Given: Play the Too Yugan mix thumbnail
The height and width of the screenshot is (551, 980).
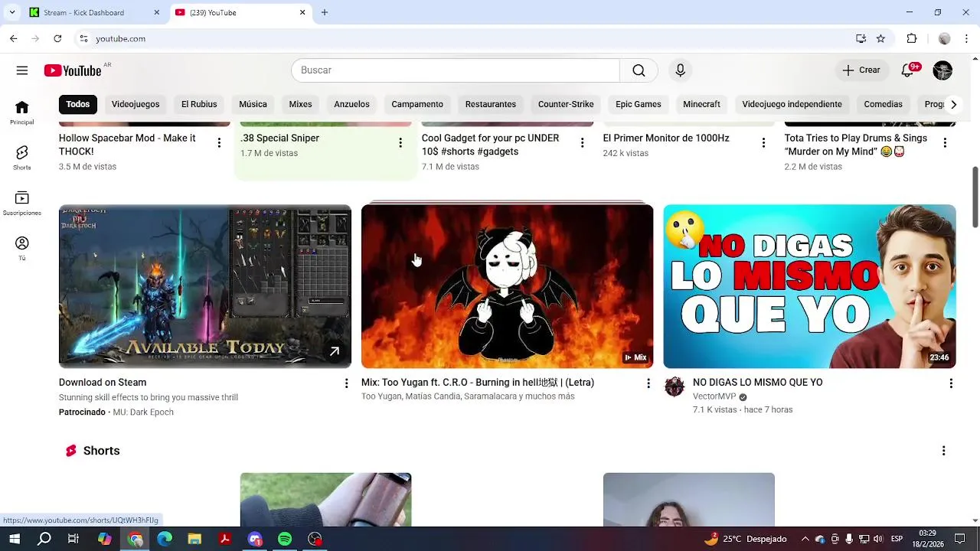Looking at the screenshot, I should (508, 286).
